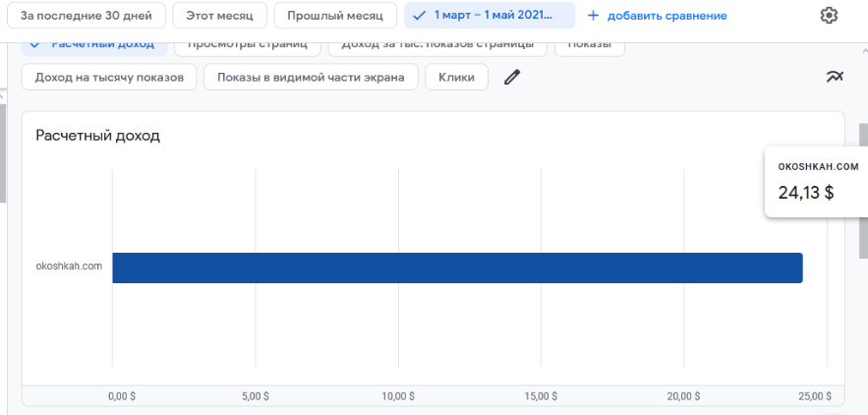Click the 20,00 $ axis tick label
The image size is (868, 415).
click(683, 396)
